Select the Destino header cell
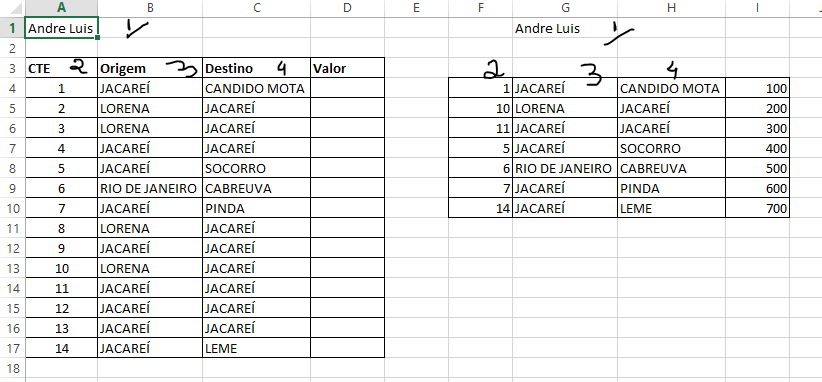822x382 pixels. click(256, 69)
